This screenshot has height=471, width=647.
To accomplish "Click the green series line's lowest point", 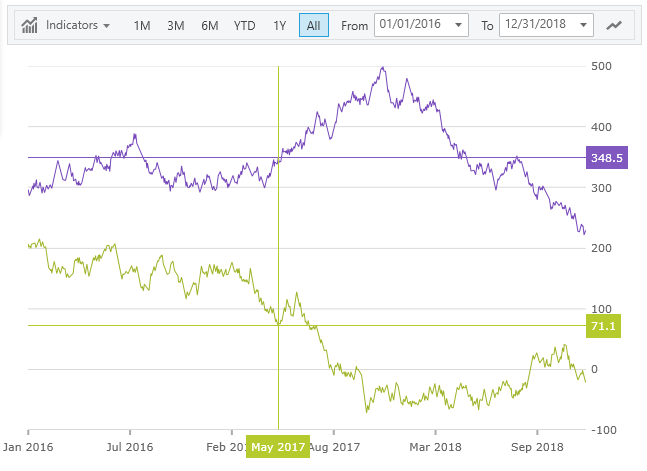I will click(367, 411).
